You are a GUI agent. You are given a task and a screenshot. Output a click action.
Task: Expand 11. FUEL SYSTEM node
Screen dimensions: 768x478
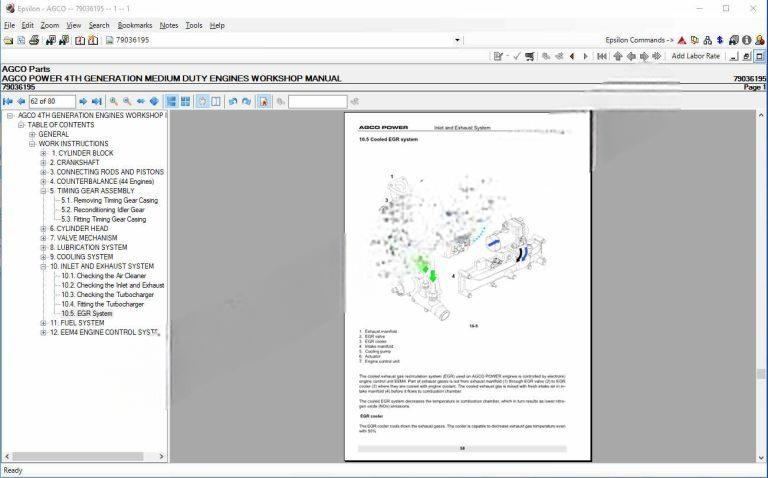[x=44, y=323]
